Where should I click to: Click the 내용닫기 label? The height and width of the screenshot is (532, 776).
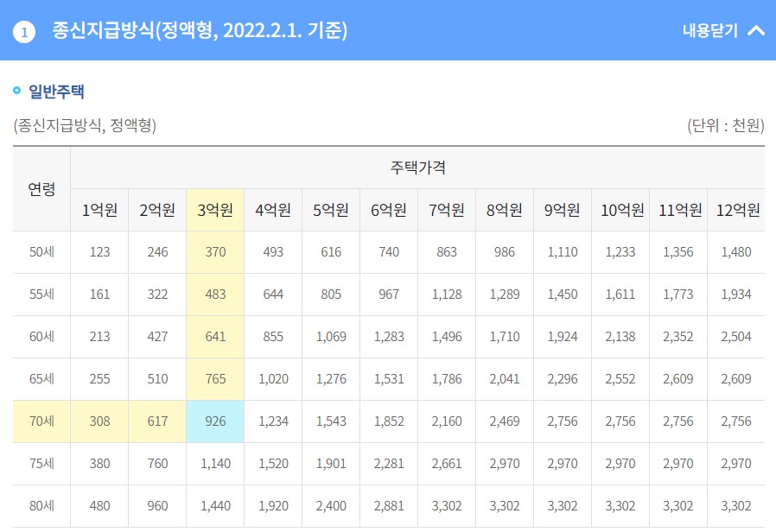pos(709,30)
